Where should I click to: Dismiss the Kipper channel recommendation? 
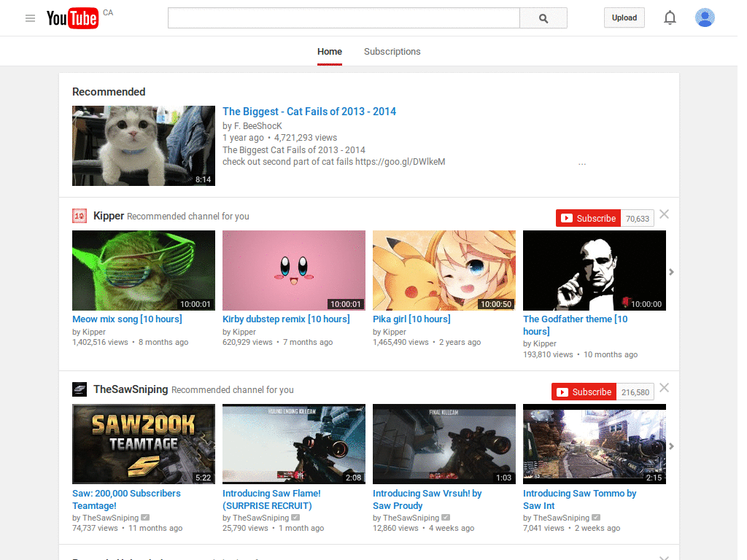664,214
